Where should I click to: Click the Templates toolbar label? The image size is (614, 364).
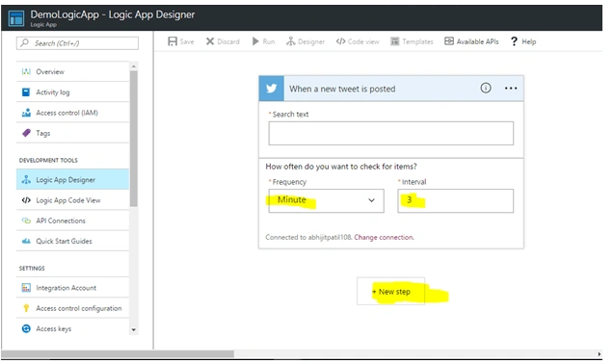417,41
